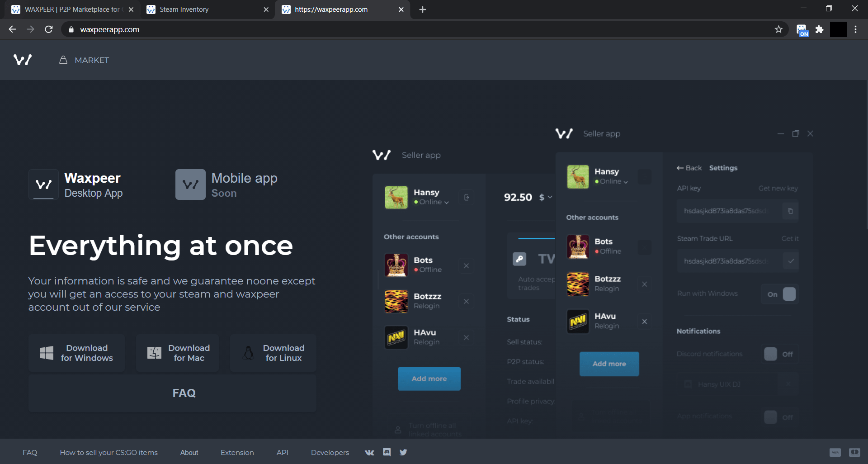Open the Twitter icon in footer
Screen dimensions: 868x464
click(x=403, y=452)
